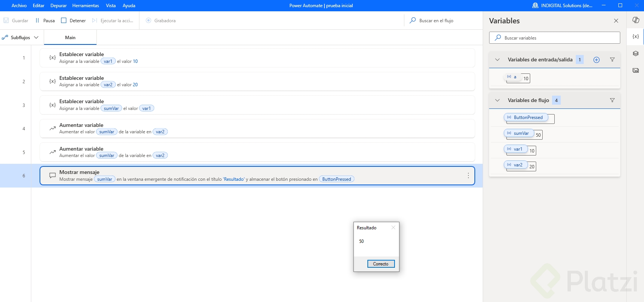Open the Vista menu
The image size is (644, 302).
[x=111, y=6]
